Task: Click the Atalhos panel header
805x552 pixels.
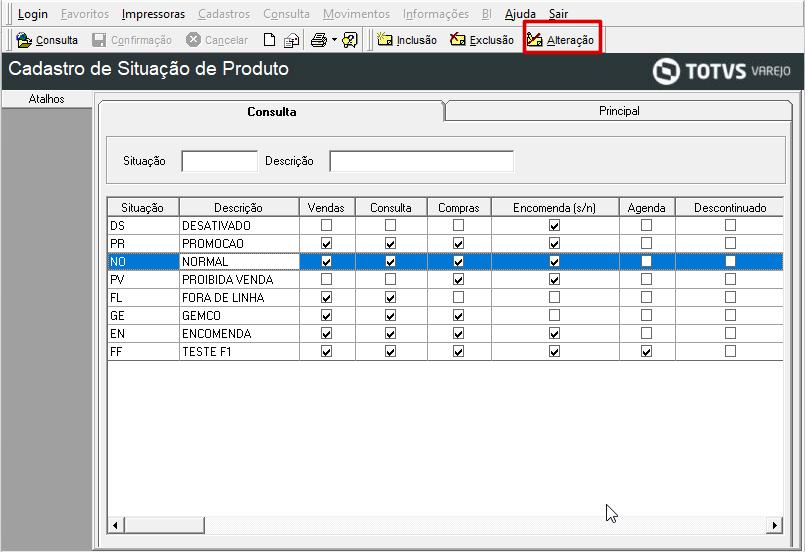Action: (47, 99)
